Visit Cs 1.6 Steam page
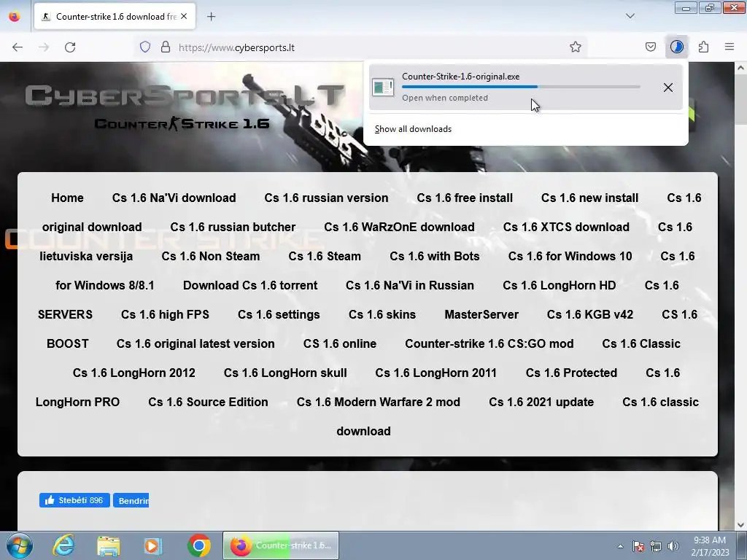 tap(325, 256)
